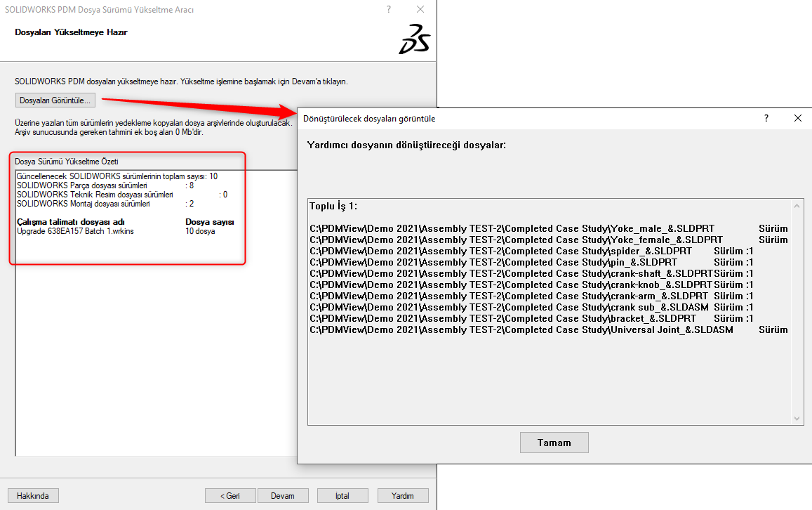The height and width of the screenshot is (510, 812).
Task: Continue the upgrade with Devam
Action: click(283, 496)
